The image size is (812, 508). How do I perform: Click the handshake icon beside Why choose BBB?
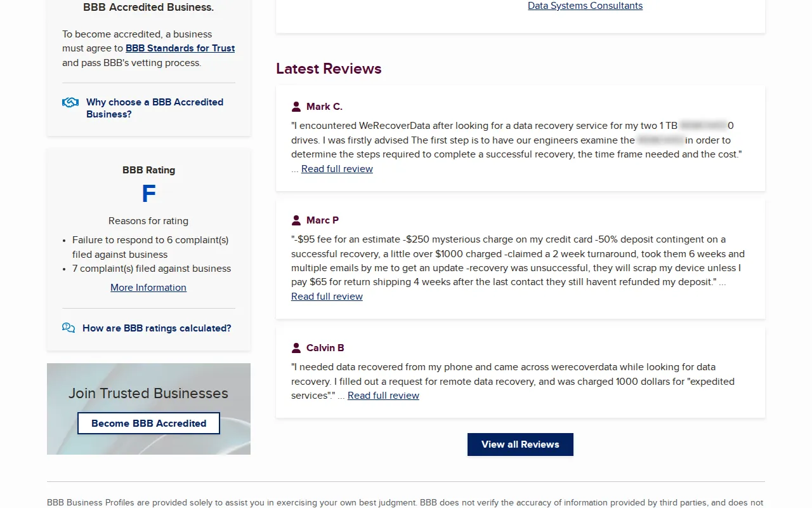tap(70, 102)
